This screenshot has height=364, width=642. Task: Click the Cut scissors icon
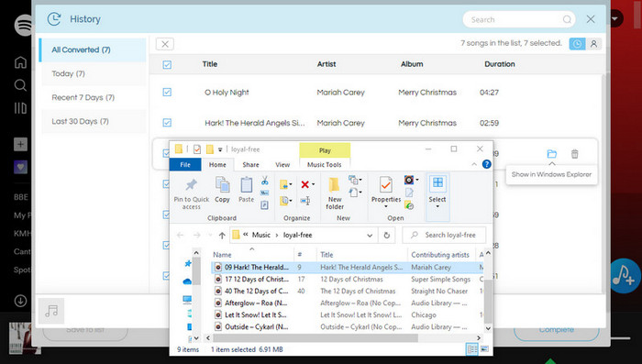264,181
